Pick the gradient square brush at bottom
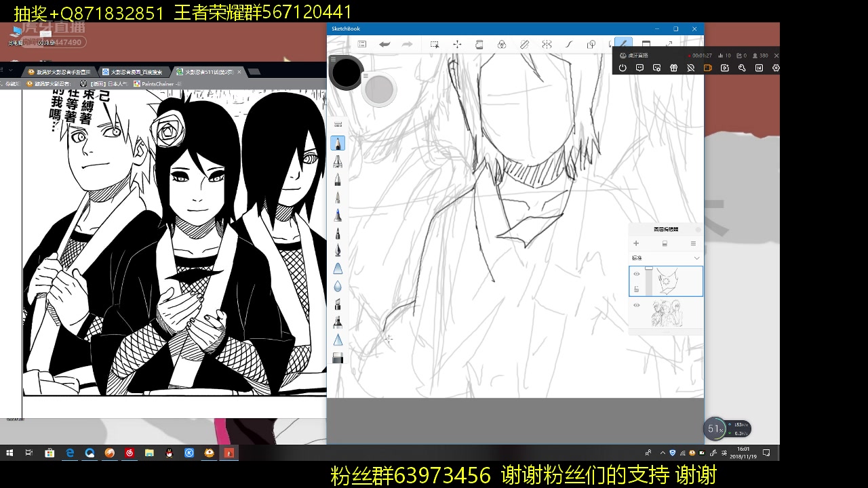Image resolution: width=868 pixels, height=488 pixels. coord(338,359)
